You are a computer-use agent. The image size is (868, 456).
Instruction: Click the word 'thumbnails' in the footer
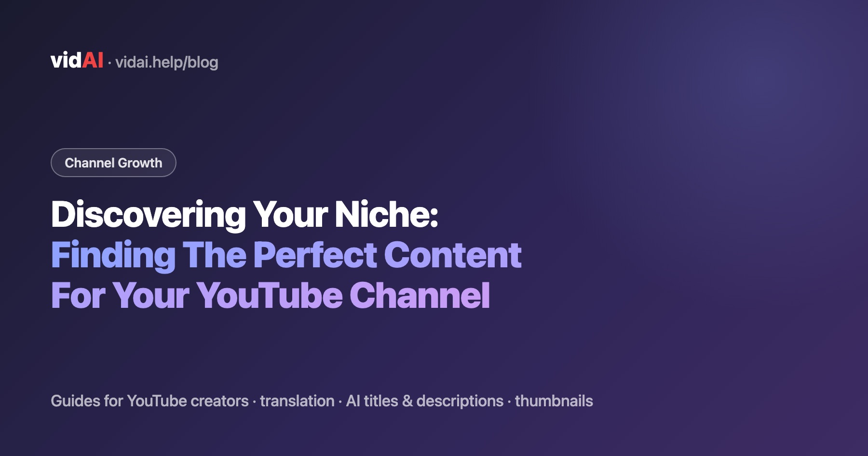tap(554, 401)
